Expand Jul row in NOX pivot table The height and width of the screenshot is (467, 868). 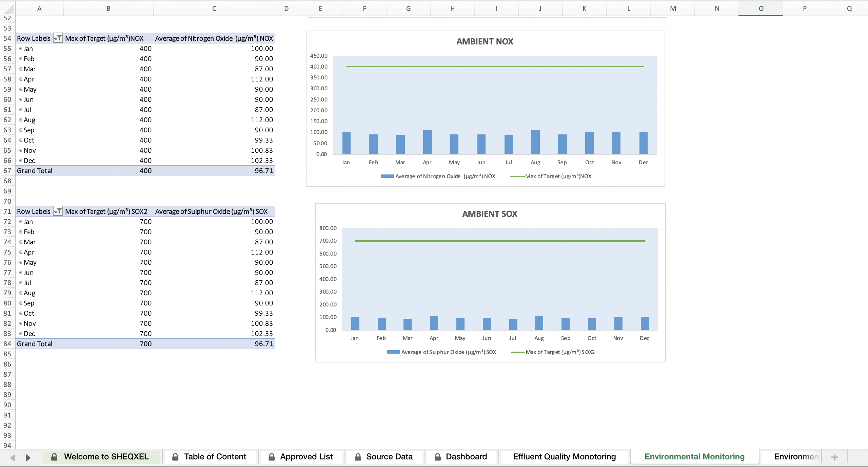coord(21,110)
